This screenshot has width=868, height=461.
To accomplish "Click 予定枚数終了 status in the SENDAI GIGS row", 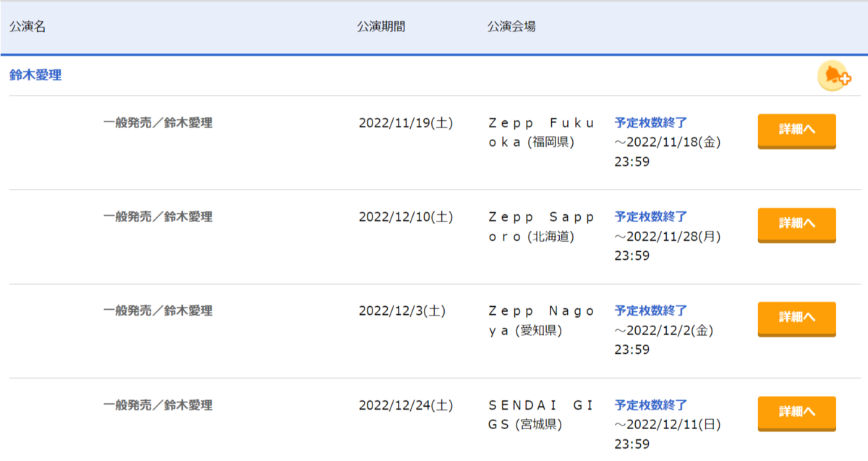I will pyautogui.click(x=651, y=405).
